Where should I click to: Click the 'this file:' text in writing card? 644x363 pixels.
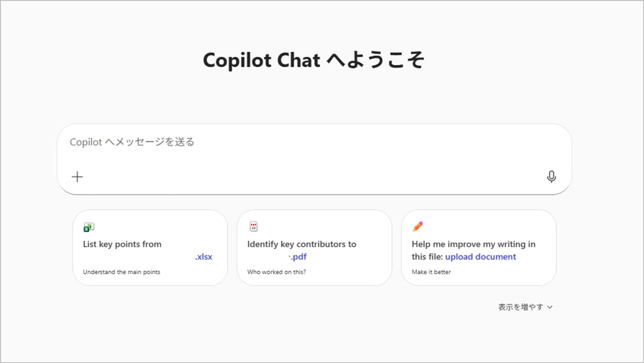coord(427,257)
